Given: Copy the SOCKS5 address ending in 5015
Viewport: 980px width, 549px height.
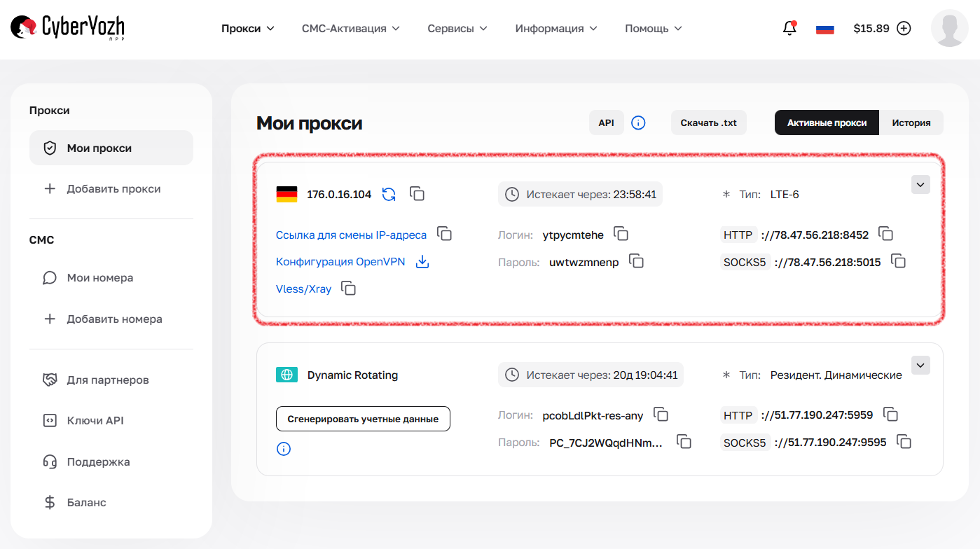Looking at the screenshot, I should click(x=899, y=261).
